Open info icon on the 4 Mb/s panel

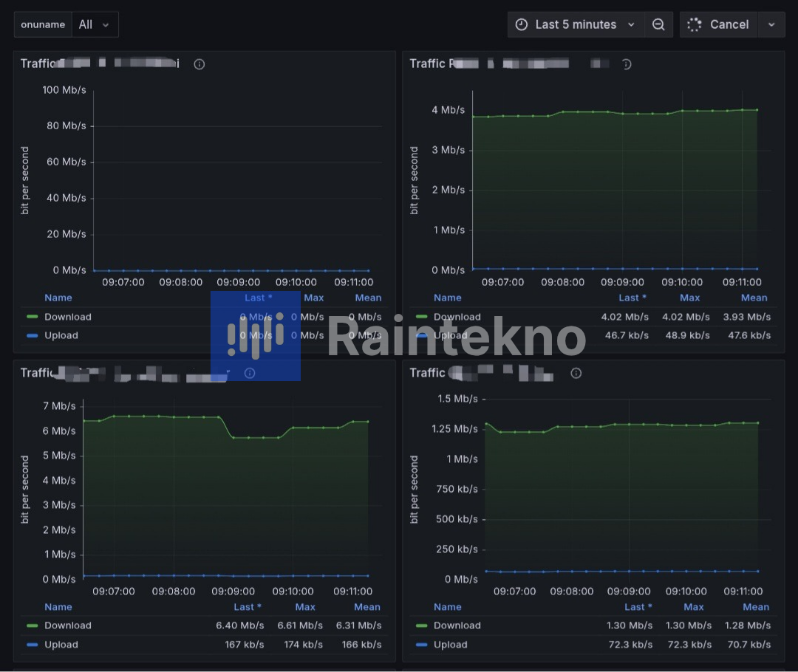[x=626, y=64]
